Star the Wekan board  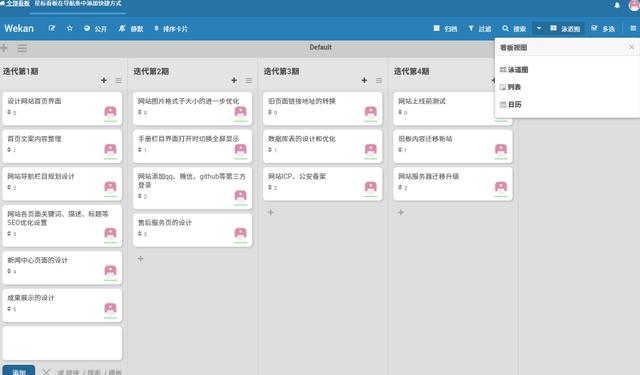(70, 29)
